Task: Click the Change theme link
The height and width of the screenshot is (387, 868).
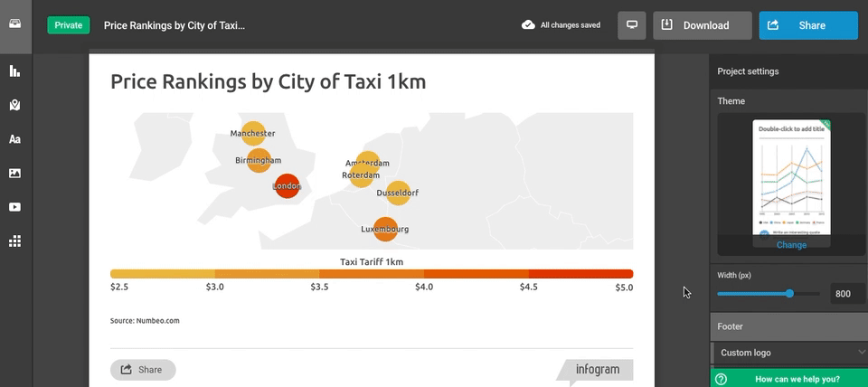Action: click(791, 245)
